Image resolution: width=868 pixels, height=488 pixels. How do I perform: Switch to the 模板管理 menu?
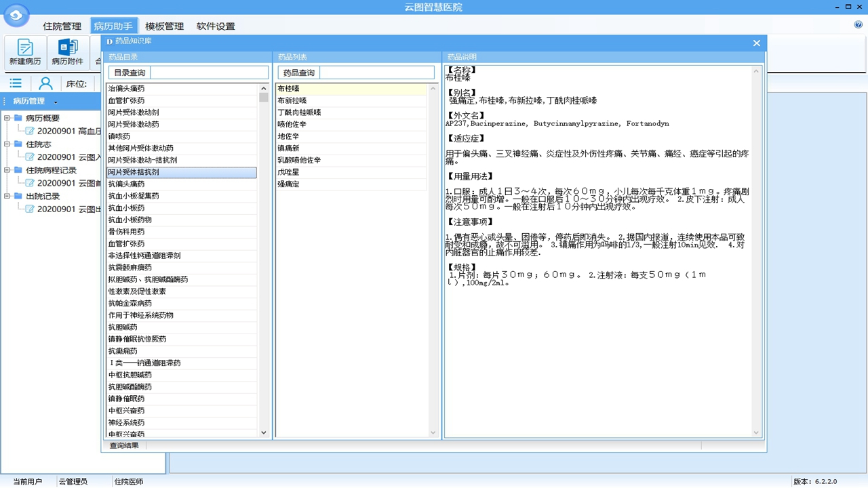pyautogui.click(x=164, y=26)
